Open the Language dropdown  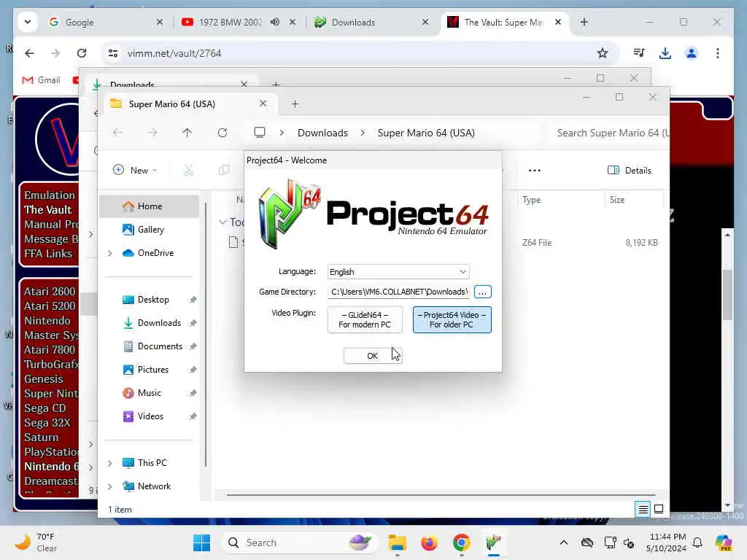click(398, 271)
